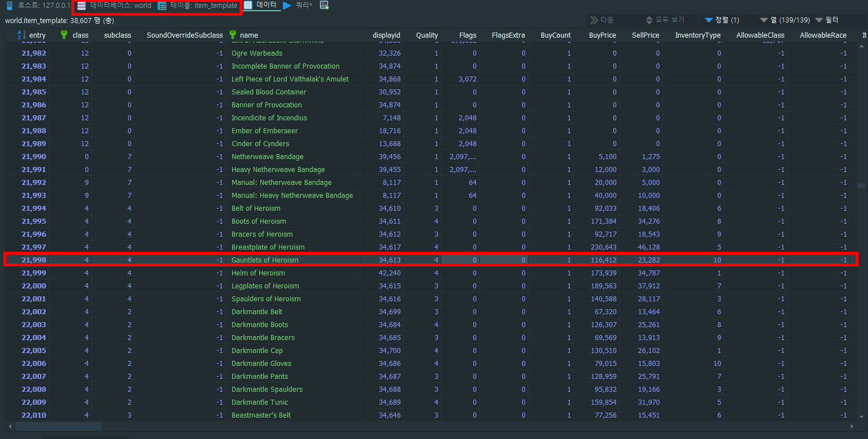
Task: Click the green key icon beside class
Action: pyautogui.click(x=64, y=35)
